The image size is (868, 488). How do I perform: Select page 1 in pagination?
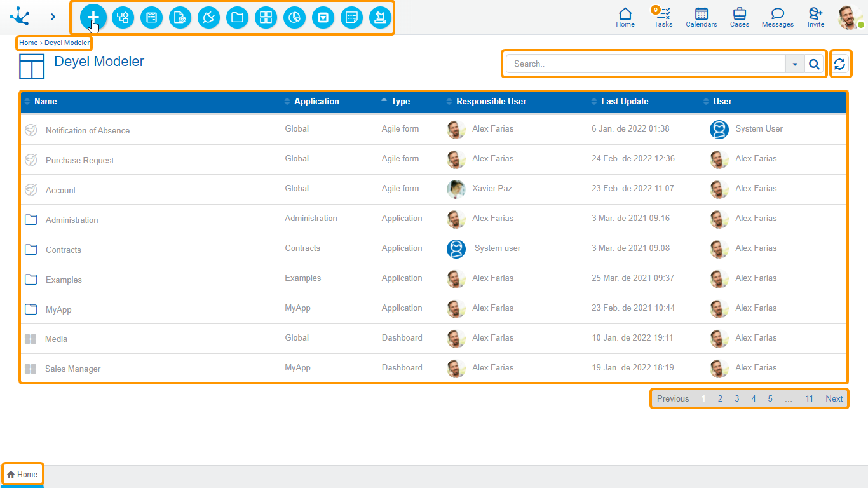703,399
